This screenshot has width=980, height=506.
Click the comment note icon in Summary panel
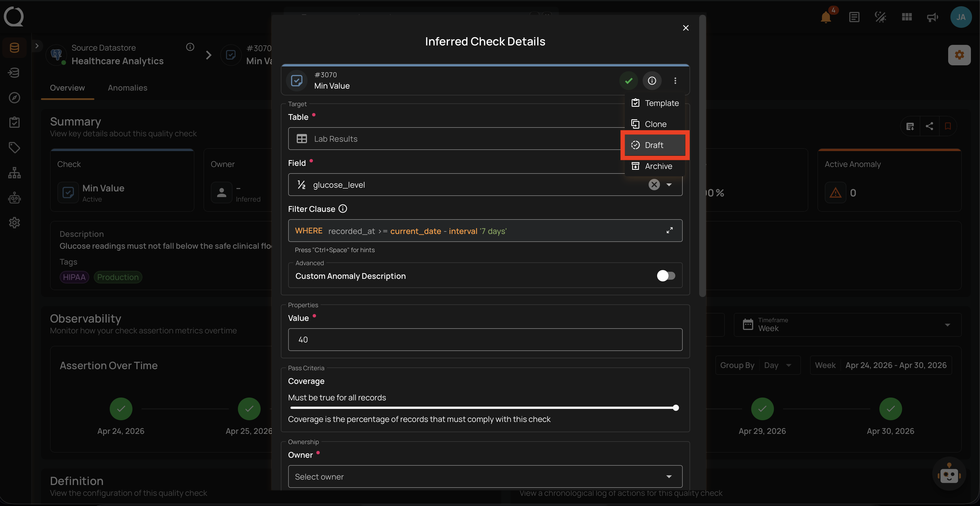pos(910,126)
